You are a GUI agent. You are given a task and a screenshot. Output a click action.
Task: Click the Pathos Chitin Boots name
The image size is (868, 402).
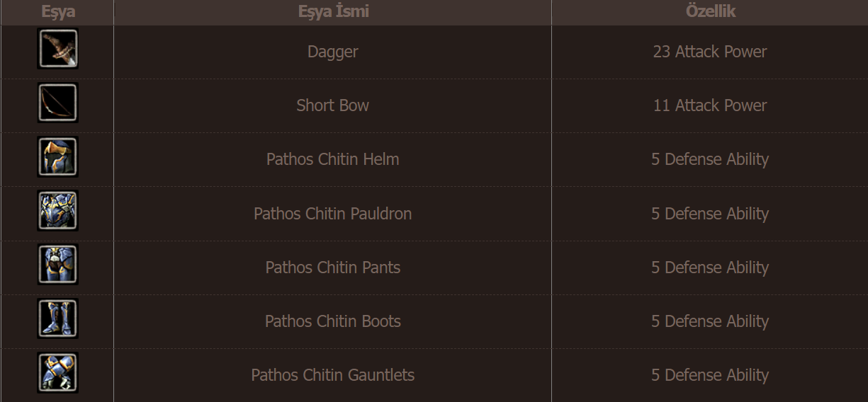(332, 321)
